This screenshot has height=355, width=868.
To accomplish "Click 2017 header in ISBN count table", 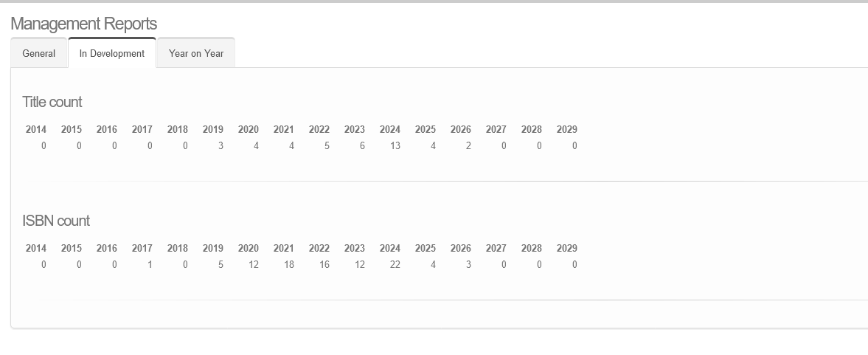I will (x=142, y=248).
